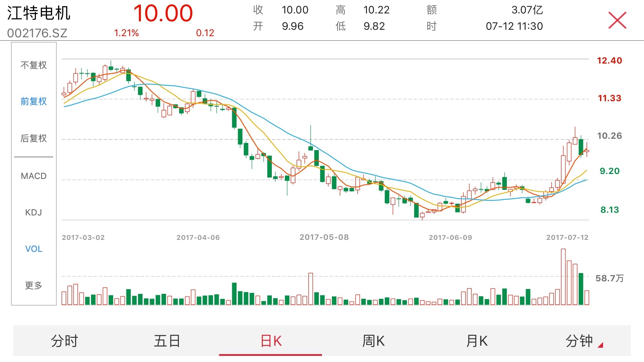Image resolution: width=644 pixels, height=362 pixels.
Task: Switch to 月K tab
Action: [x=477, y=341]
